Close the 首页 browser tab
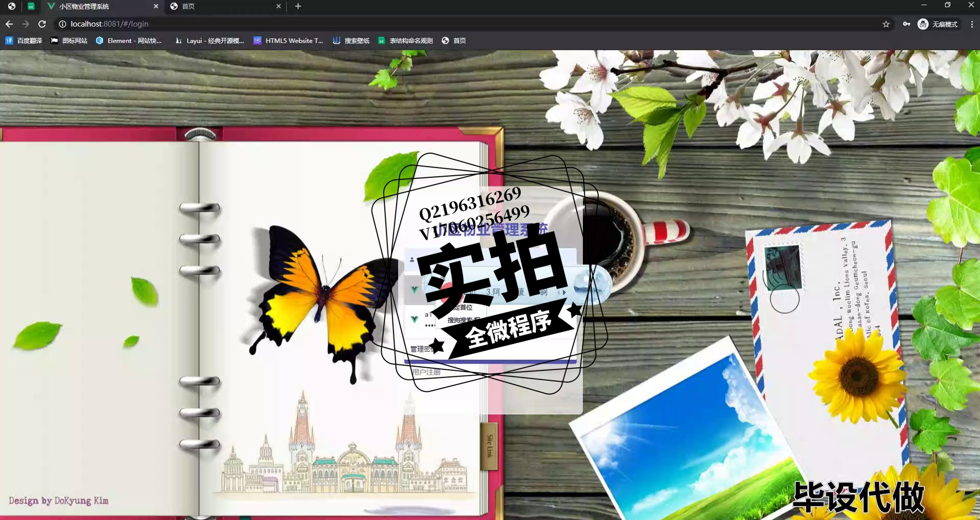This screenshot has width=980, height=520. [278, 6]
